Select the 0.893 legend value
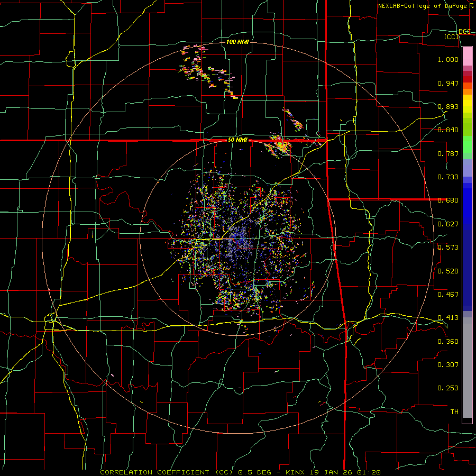Screen dimensions: 476x476 [448, 106]
